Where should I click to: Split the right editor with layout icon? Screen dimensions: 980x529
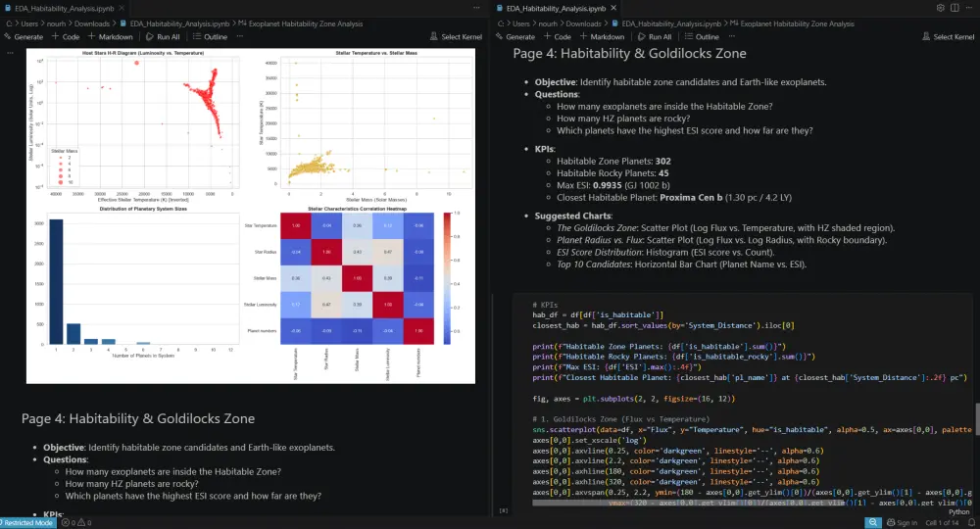click(x=955, y=8)
